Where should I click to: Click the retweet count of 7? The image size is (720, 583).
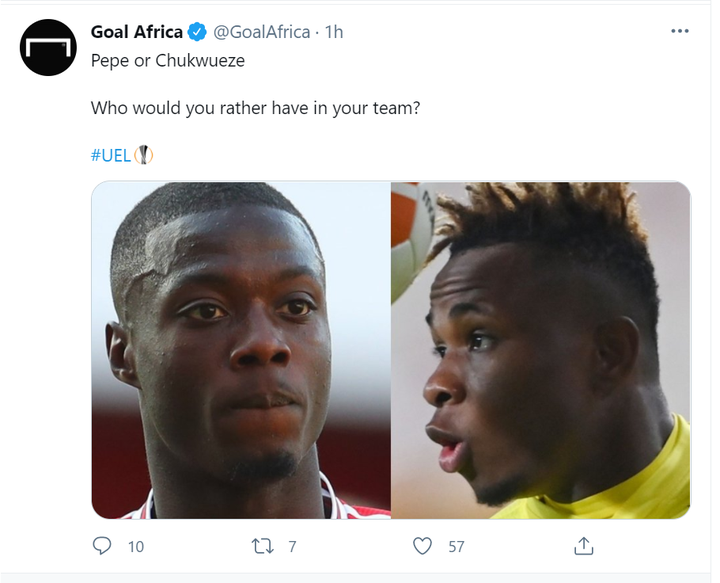point(292,546)
